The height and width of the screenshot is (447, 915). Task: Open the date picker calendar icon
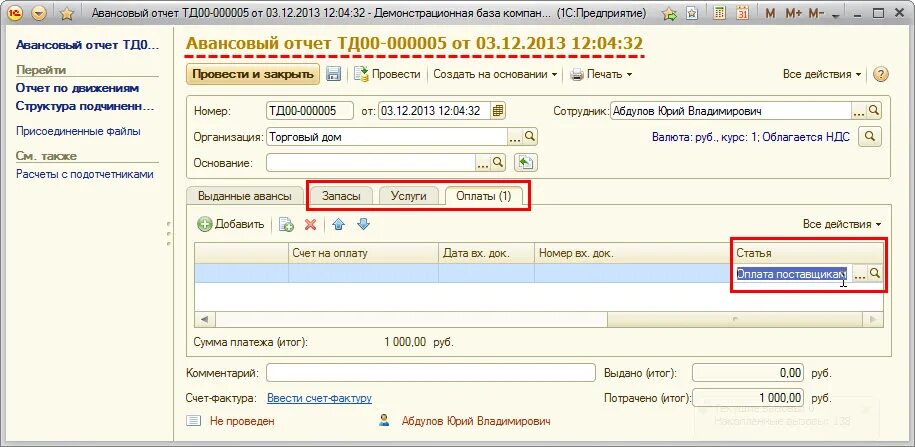(498, 111)
